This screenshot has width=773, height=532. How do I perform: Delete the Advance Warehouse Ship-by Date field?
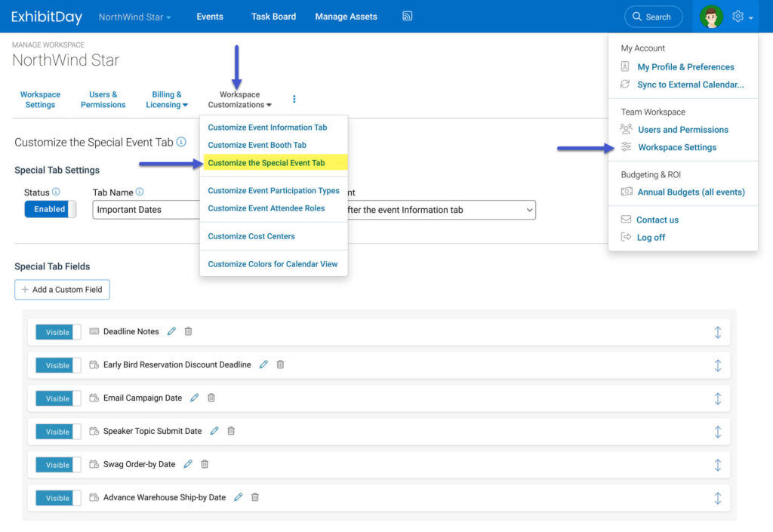pyautogui.click(x=255, y=497)
